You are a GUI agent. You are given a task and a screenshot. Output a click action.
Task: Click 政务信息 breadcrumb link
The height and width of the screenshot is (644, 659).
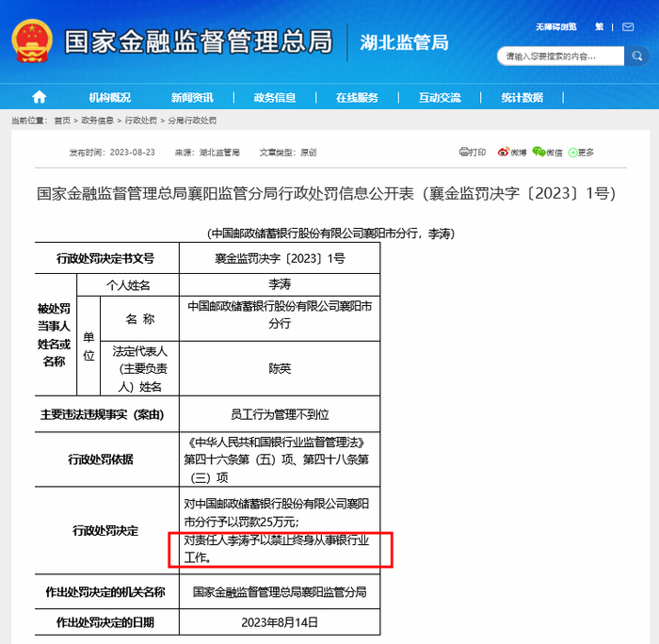pyautogui.click(x=97, y=121)
